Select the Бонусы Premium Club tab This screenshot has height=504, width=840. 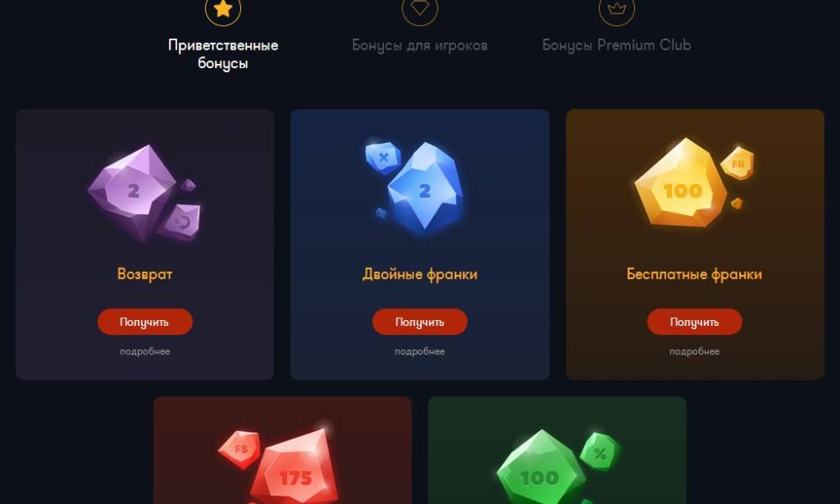pyautogui.click(x=617, y=45)
